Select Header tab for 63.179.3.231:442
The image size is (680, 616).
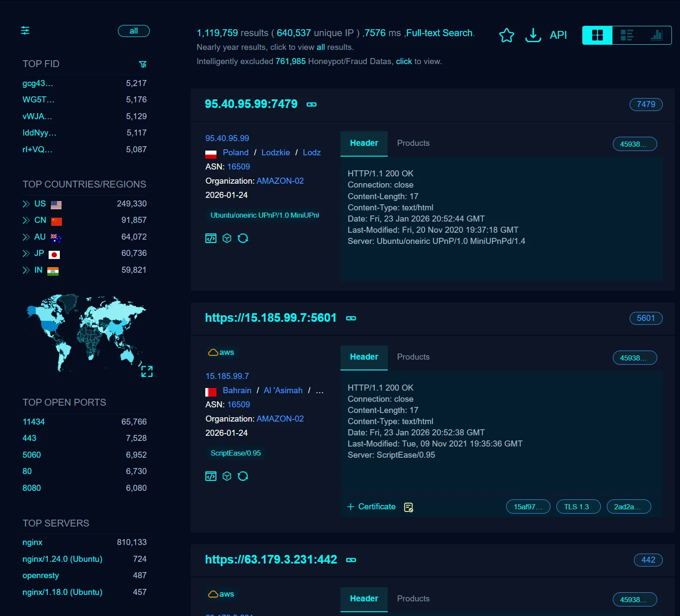tap(364, 599)
